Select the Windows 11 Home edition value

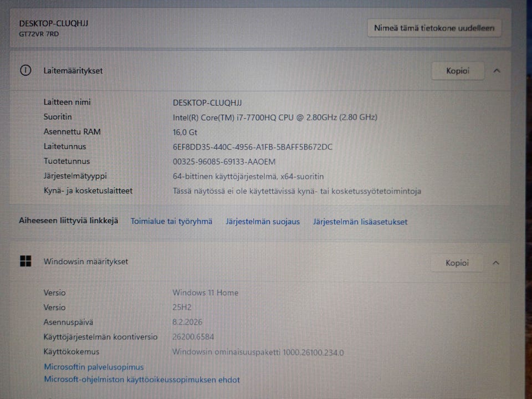pyautogui.click(x=205, y=293)
